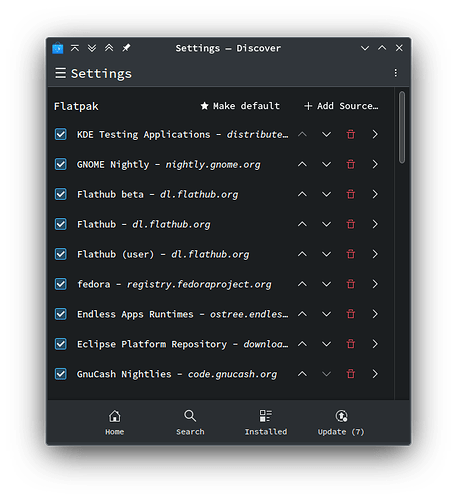Screen dimensions: 457x500
Task: Open fedora source details chevron
Action: coord(375,284)
